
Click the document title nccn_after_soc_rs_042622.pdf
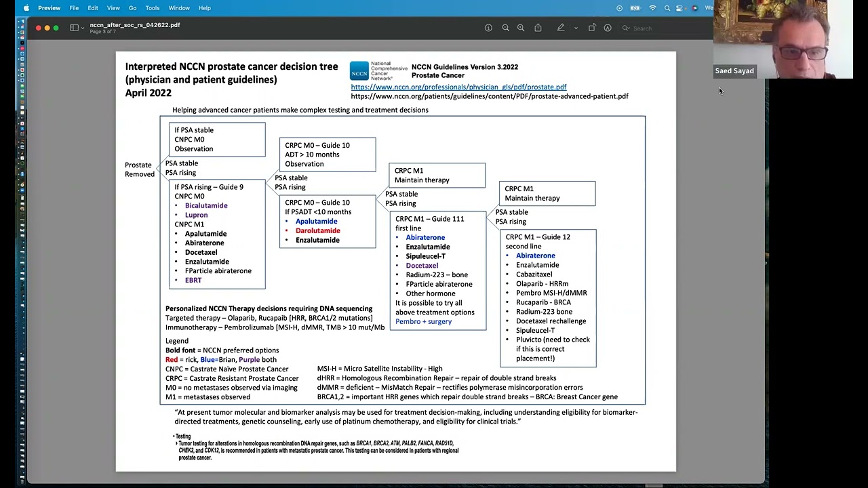click(x=135, y=25)
